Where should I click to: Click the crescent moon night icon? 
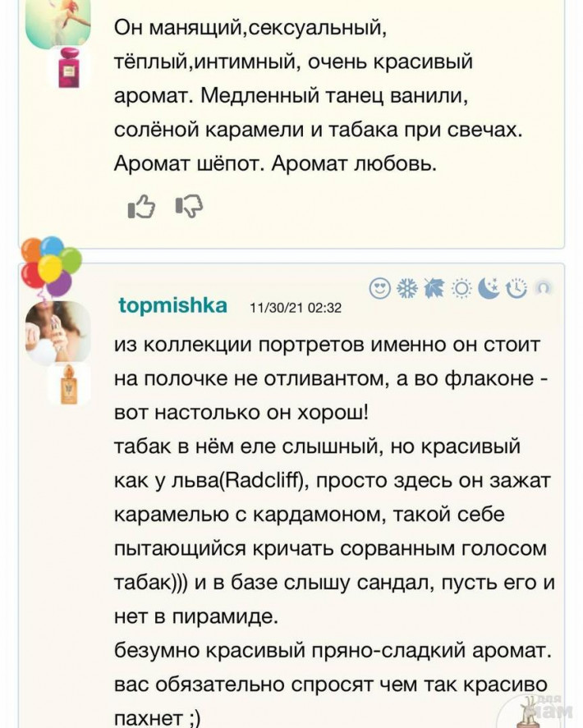489,288
